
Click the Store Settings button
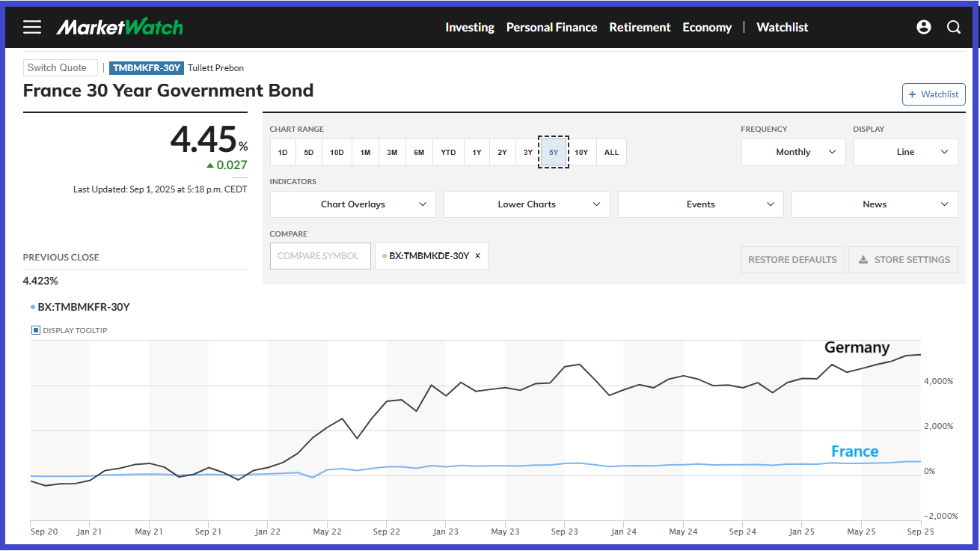pyautogui.click(x=903, y=260)
